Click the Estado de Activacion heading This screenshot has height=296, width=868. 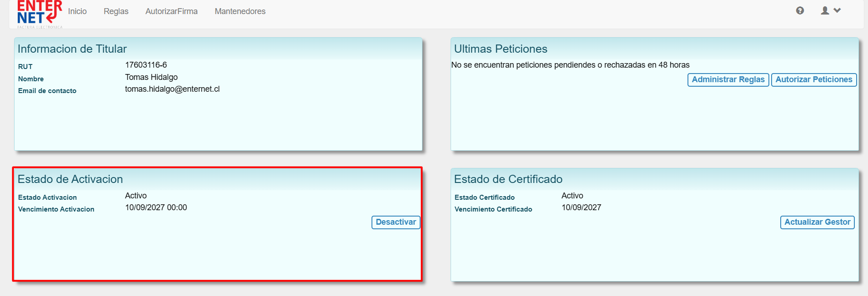point(70,179)
